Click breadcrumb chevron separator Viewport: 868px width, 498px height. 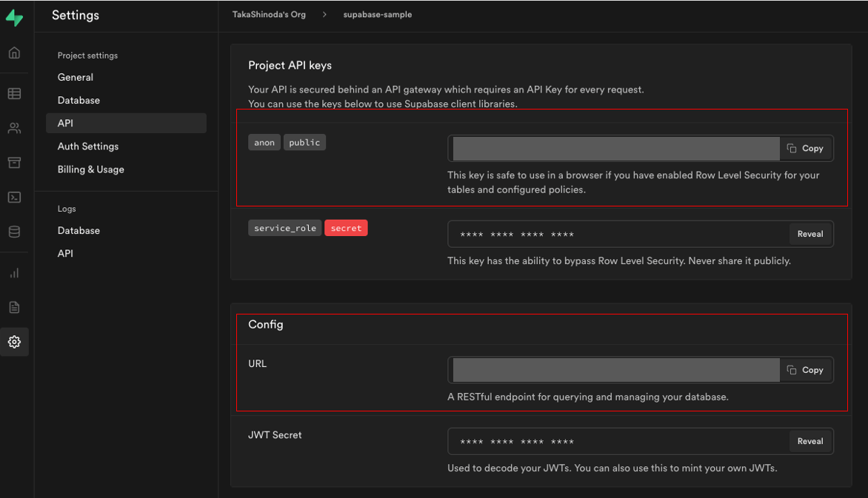point(324,14)
